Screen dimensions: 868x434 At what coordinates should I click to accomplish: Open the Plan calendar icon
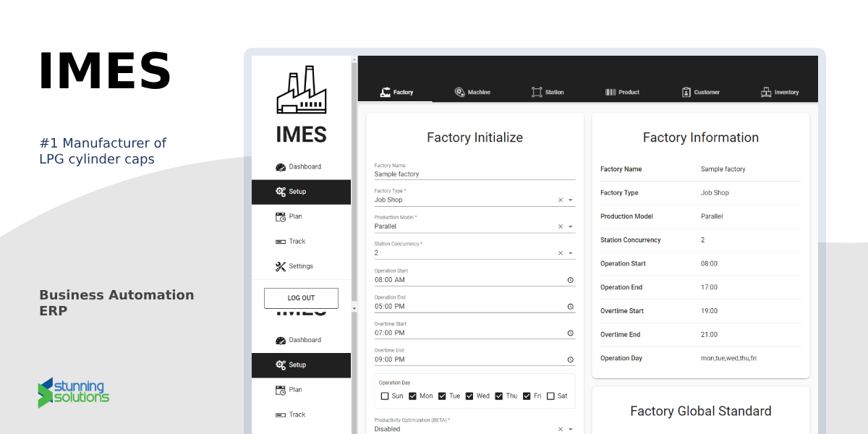(x=281, y=216)
